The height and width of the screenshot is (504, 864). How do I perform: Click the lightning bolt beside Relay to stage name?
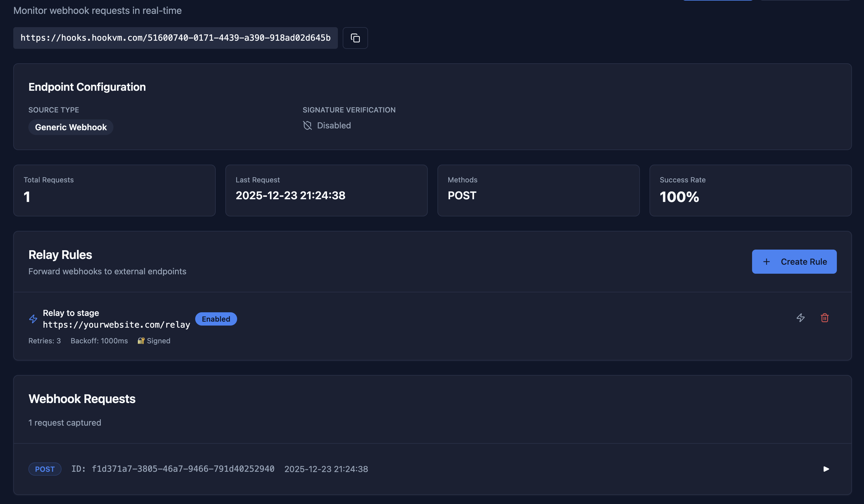(x=33, y=319)
